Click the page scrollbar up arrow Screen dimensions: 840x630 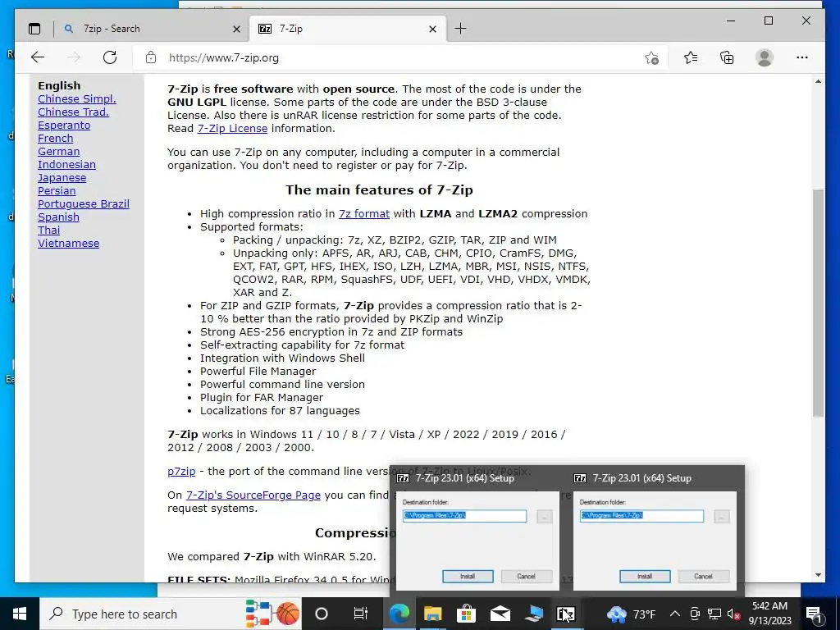[818, 81]
